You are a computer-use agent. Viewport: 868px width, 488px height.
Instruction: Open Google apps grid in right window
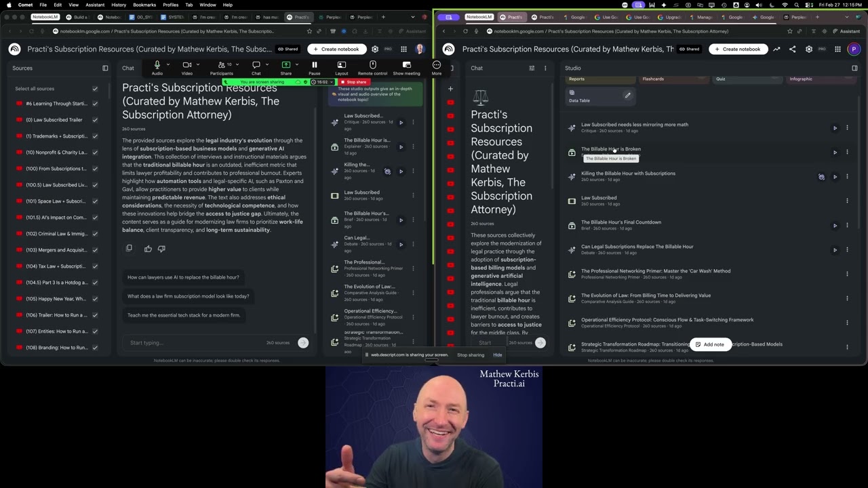[837, 49]
